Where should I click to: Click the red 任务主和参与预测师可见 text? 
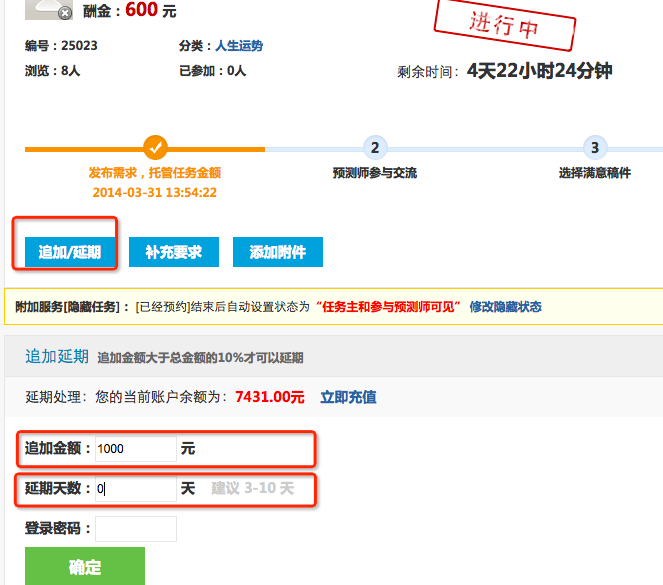coord(388,307)
